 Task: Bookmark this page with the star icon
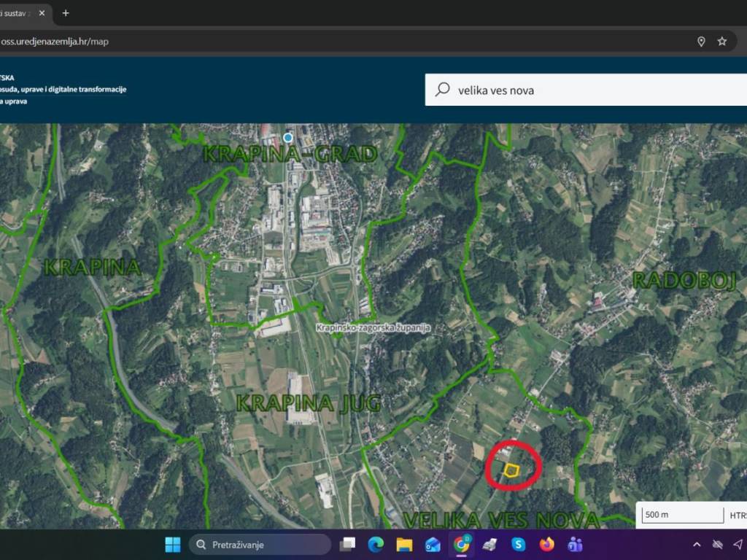tap(722, 42)
